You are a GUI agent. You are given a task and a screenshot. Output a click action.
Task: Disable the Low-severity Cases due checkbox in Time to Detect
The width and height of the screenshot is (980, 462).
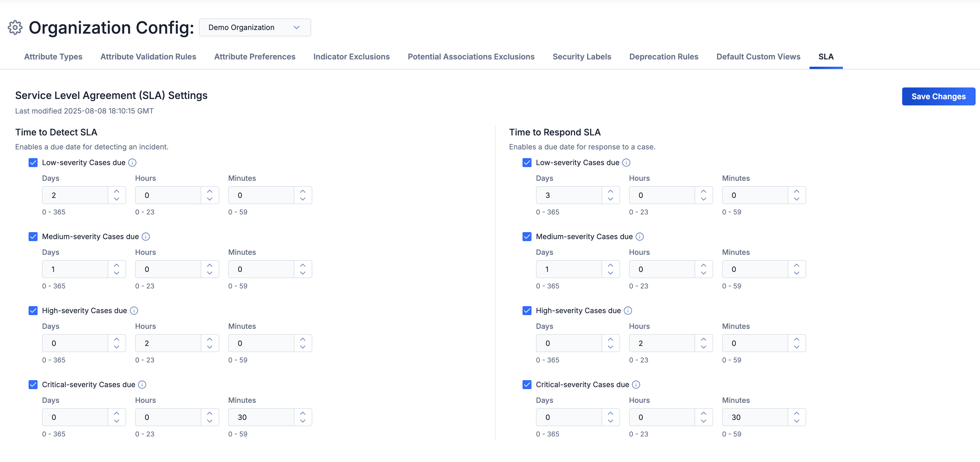coord(33,163)
